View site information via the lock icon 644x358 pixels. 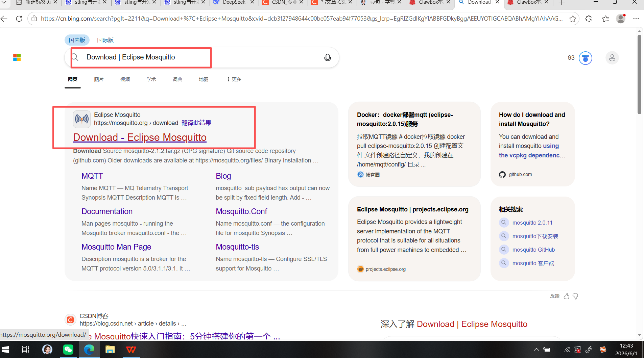coord(34,19)
